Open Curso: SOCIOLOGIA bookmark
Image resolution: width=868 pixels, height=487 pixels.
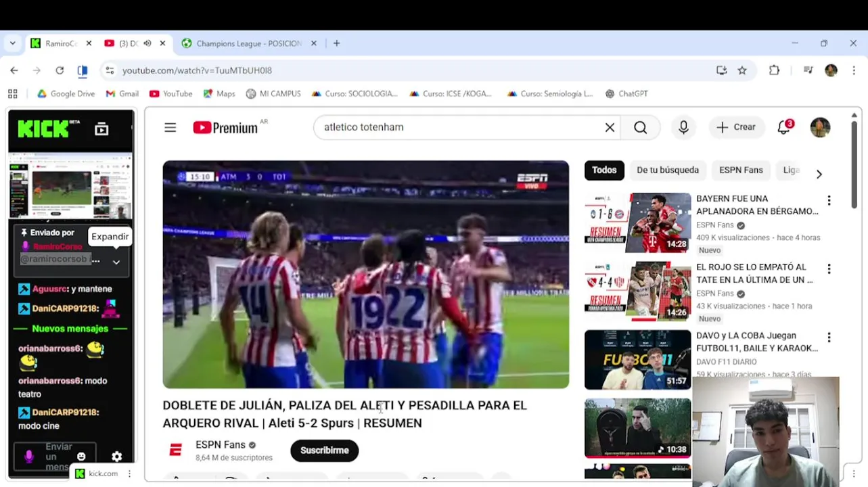355,94
